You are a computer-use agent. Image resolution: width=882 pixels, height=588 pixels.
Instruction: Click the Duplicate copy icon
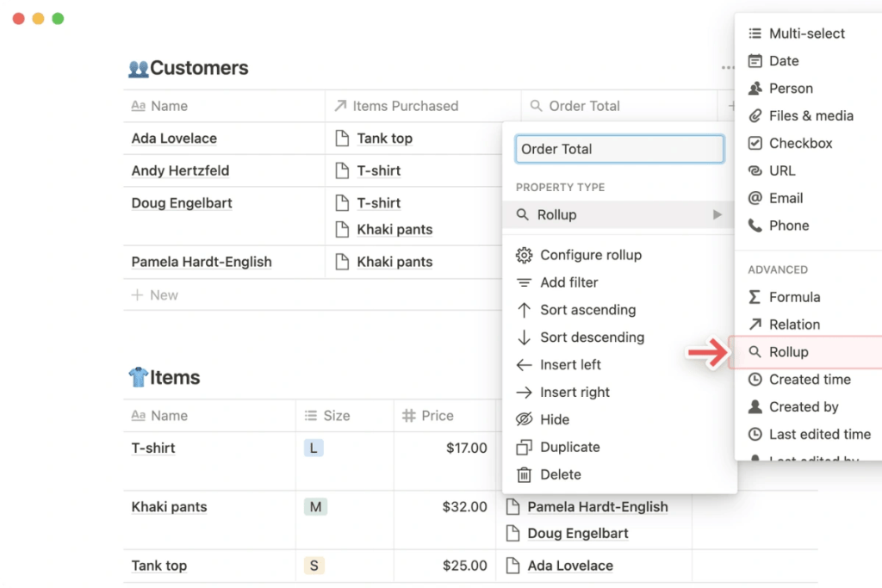[524, 447]
